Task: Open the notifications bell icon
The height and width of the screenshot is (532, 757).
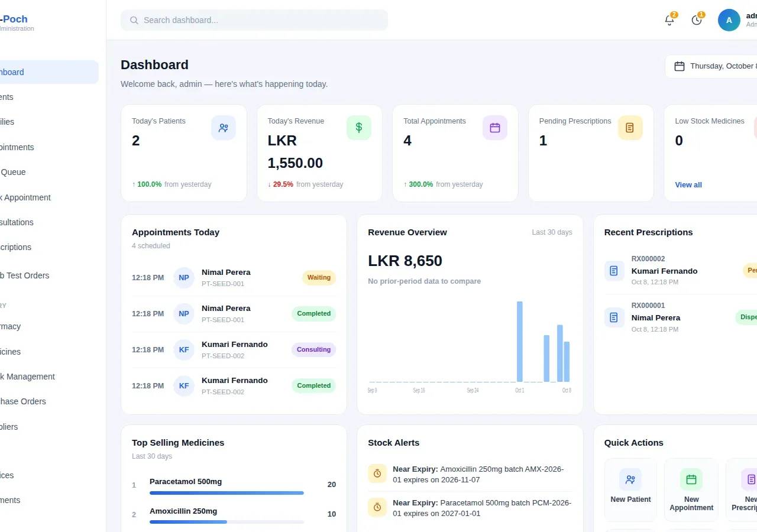Action: tap(669, 20)
